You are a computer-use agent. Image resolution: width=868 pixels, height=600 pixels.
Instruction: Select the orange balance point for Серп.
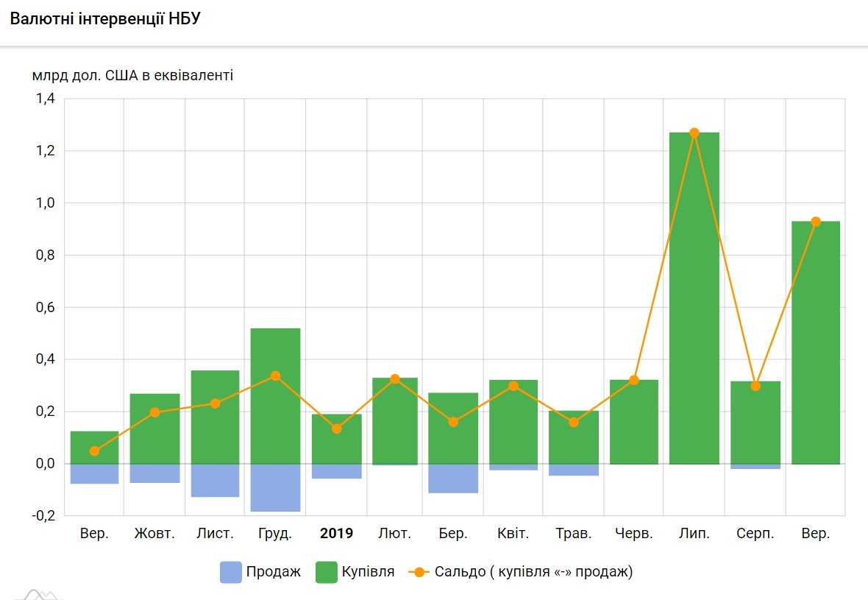[x=755, y=386]
